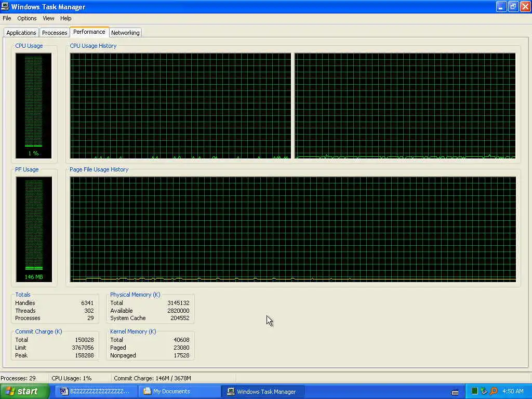Switch to the Processes tab
This screenshot has height=399, width=532.
coord(55,33)
